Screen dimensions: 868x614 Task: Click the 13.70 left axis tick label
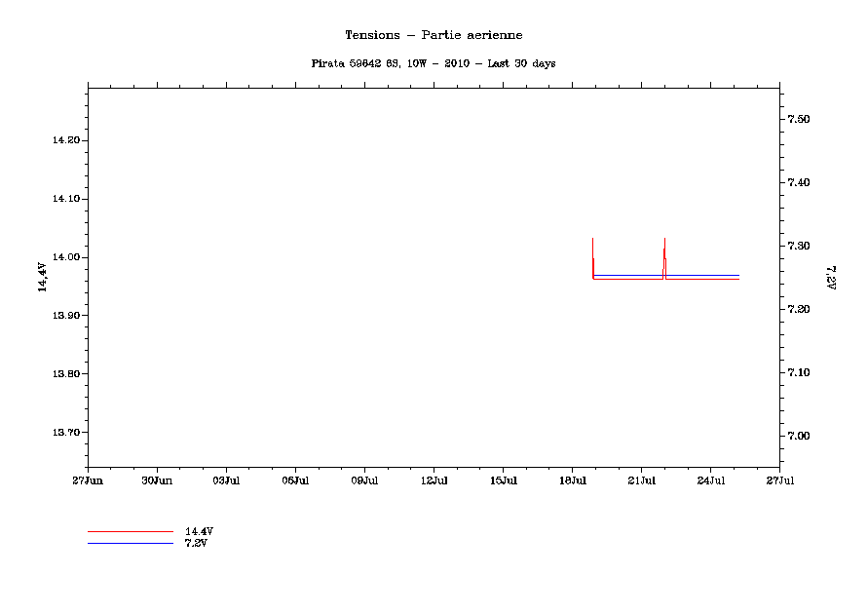pos(66,433)
